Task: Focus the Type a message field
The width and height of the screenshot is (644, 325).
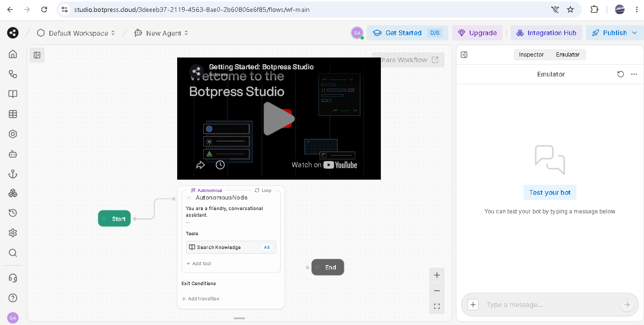Action: click(550, 305)
